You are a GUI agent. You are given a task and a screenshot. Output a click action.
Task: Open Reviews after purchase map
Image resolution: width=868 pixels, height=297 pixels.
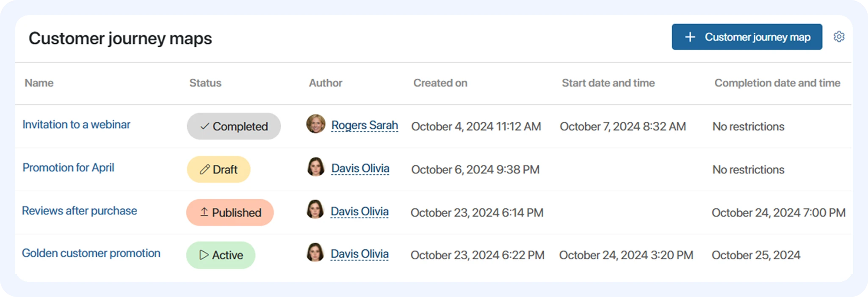pyautogui.click(x=79, y=211)
